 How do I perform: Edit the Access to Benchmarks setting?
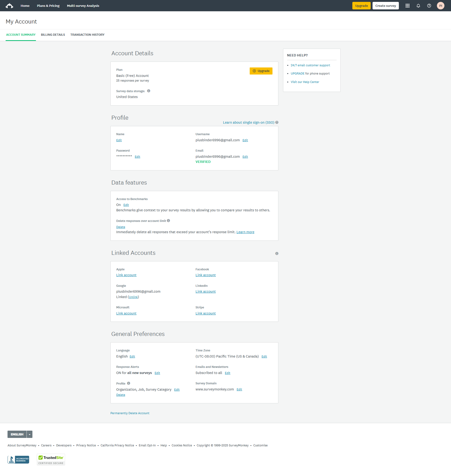pos(126,205)
